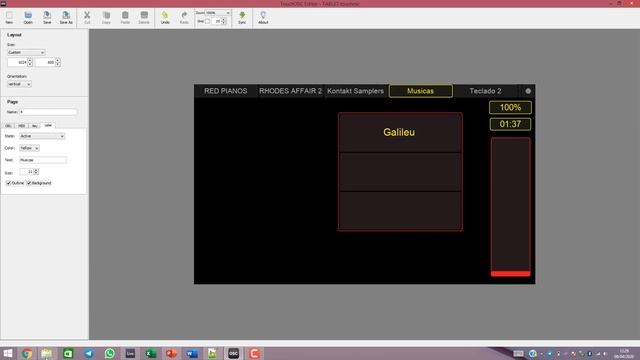The height and width of the screenshot is (360, 640).
Task: Open the toolbar Zoom percentage dropdown
Action: pos(218,13)
